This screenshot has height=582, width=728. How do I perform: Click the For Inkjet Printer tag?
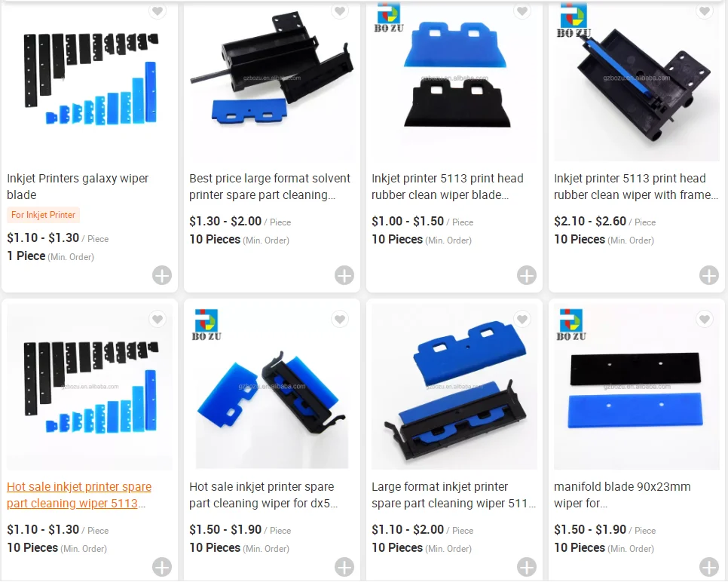click(43, 215)
